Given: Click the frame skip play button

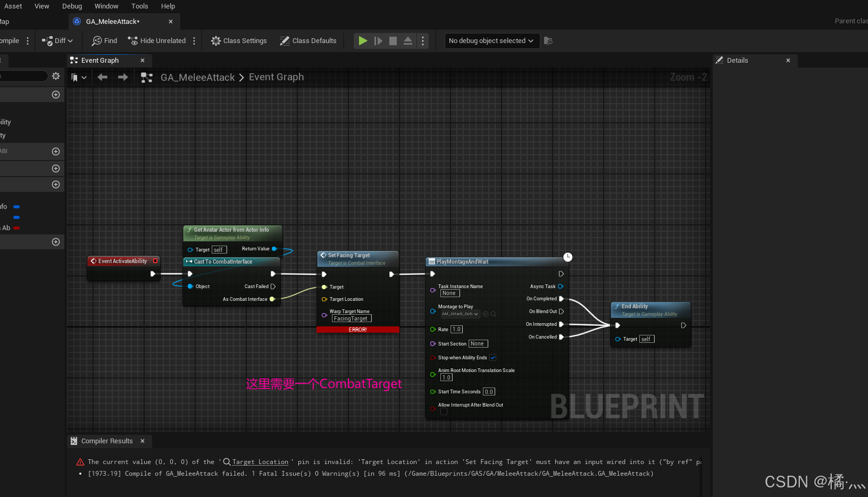Looking at the screenshot, I should (x=378, y=41).
